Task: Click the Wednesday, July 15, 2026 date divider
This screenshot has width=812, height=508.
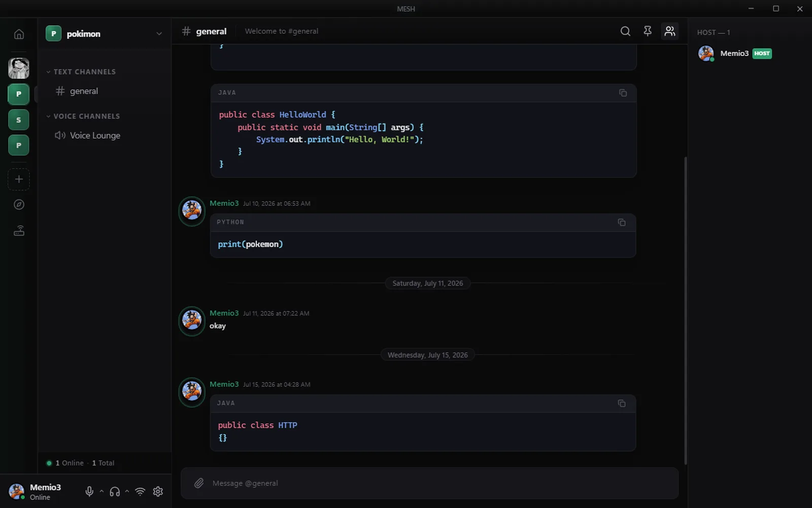Action: pos(428,355)
